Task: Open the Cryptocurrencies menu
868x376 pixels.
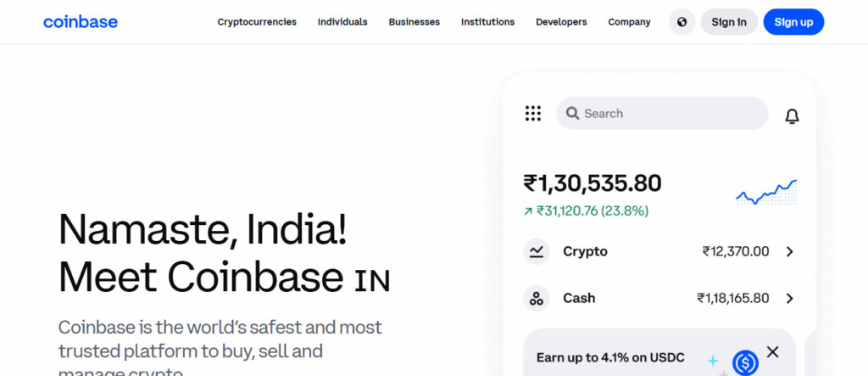Action: (x=257, y=22)
